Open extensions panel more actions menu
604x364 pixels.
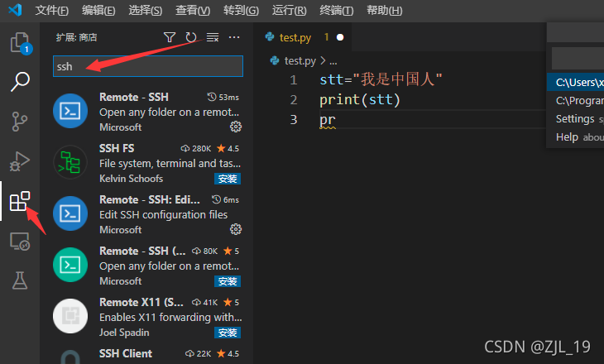pos(234,37)
